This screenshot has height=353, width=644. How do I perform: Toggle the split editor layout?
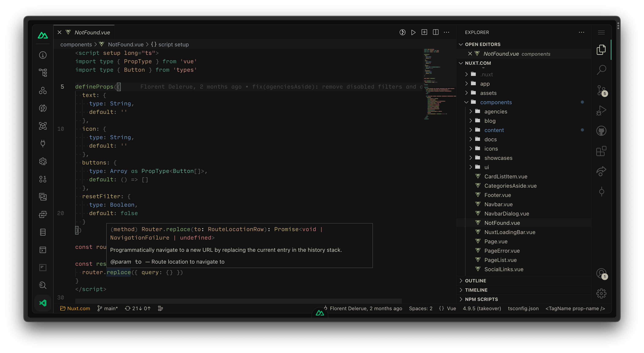click(x=436, y=32)
